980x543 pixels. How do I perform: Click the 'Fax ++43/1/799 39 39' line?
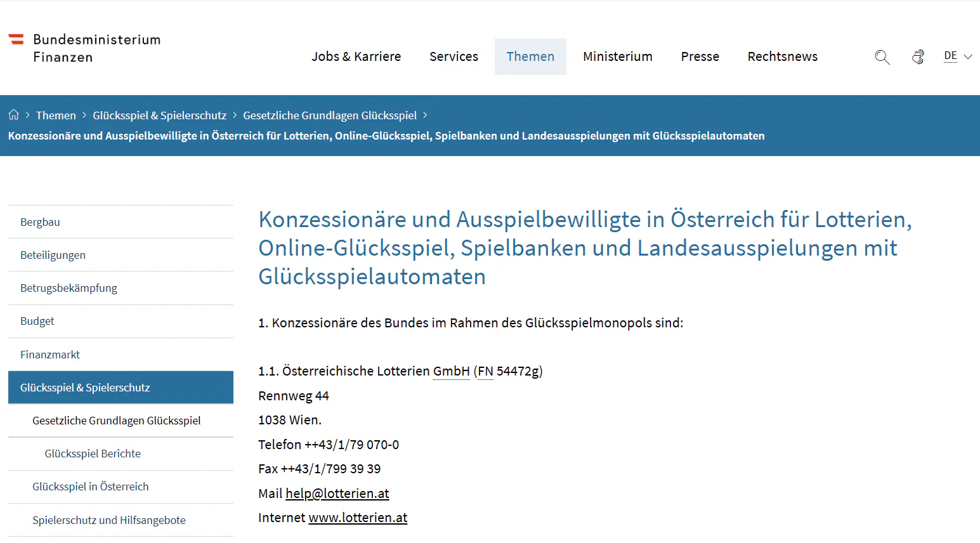(x=319, y=469)
